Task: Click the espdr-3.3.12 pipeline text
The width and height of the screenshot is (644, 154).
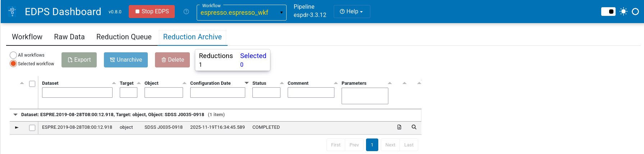Action: click(310, 15)
